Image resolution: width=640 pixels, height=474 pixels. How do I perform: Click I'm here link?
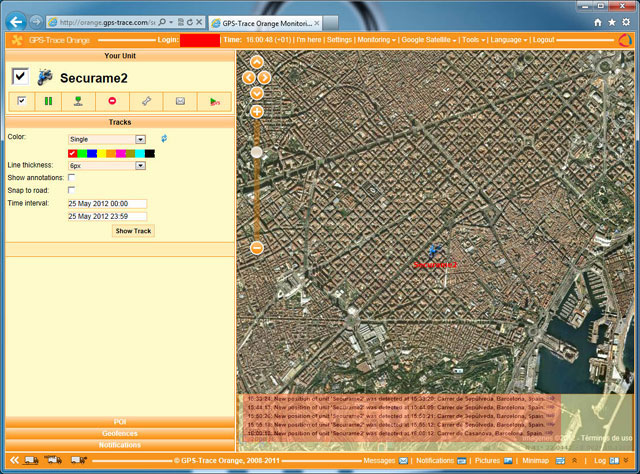click(x=309, y=40)
